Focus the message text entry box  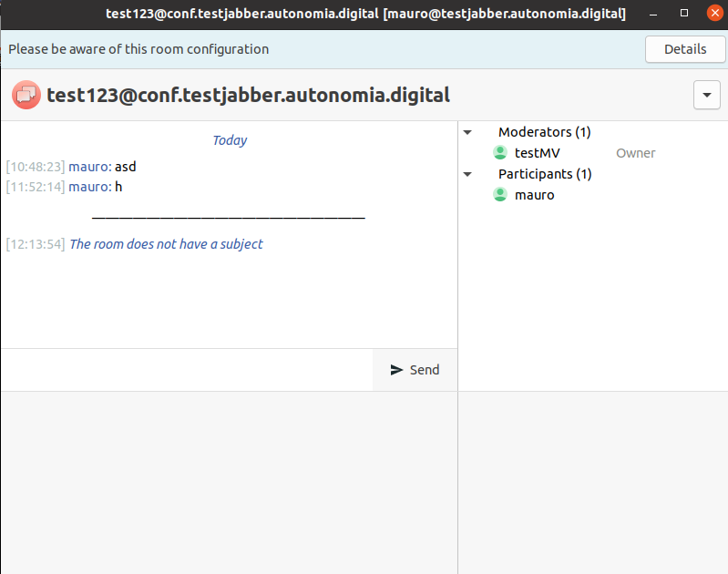click(187, 370)
